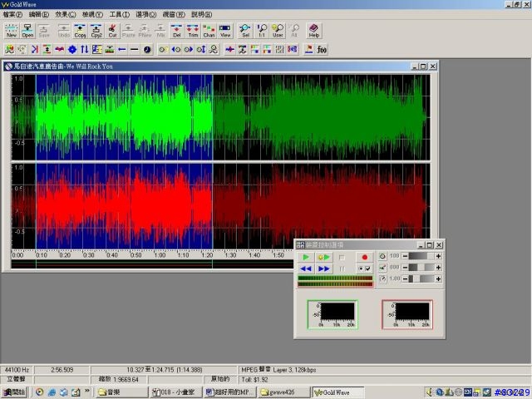Click the red double-arrow effect icon
The width and height of the screenshot is (532, 399).
pos(59,50)
